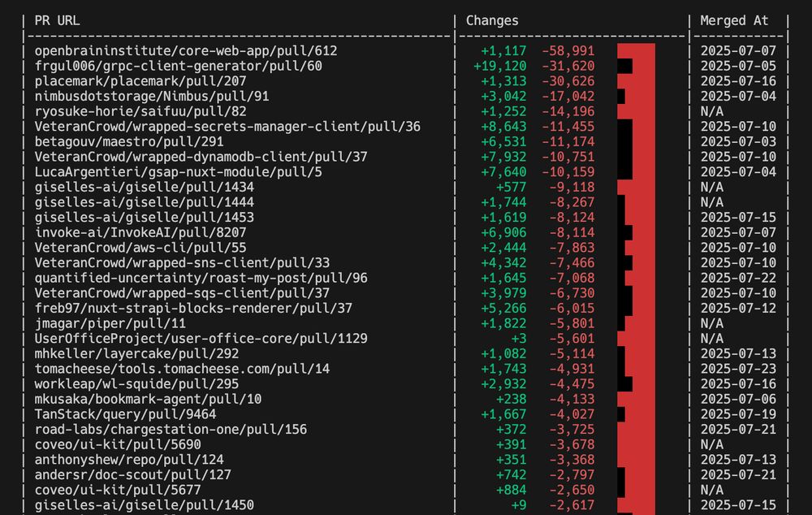Click the -11,174 deletions value
The height and width of the screenshot is (515, 812).
[568, 141]
